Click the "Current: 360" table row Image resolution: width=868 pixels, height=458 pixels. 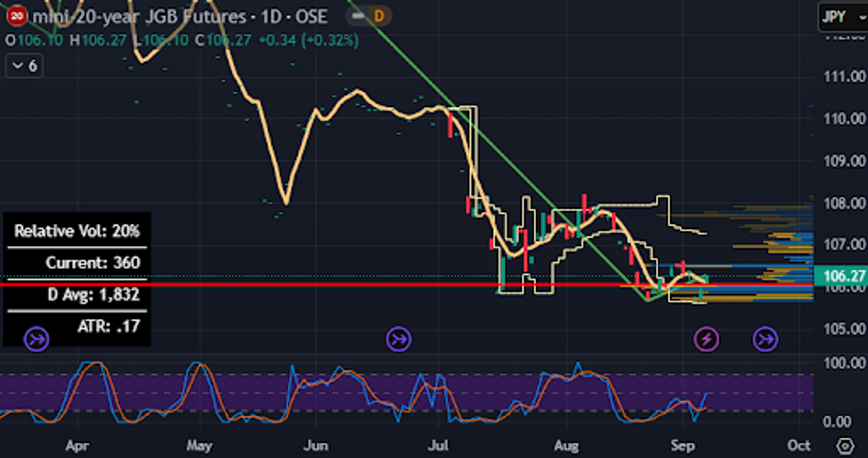pos(77,263)
